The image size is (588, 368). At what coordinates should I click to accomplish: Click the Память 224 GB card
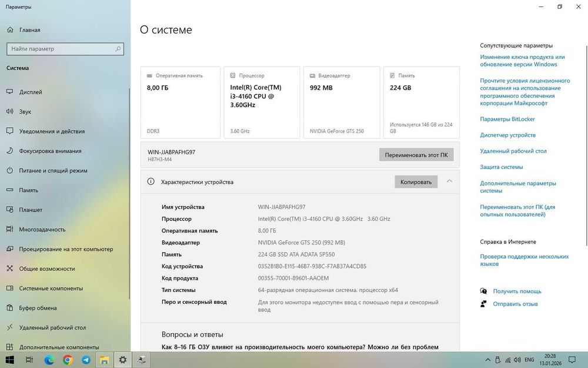coord(422,102)
